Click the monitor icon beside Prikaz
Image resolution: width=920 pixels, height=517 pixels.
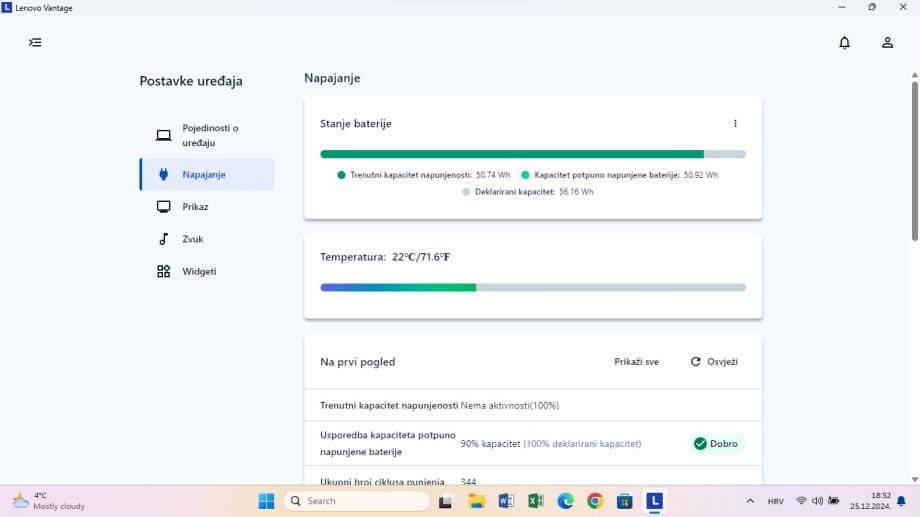(164, 207)
